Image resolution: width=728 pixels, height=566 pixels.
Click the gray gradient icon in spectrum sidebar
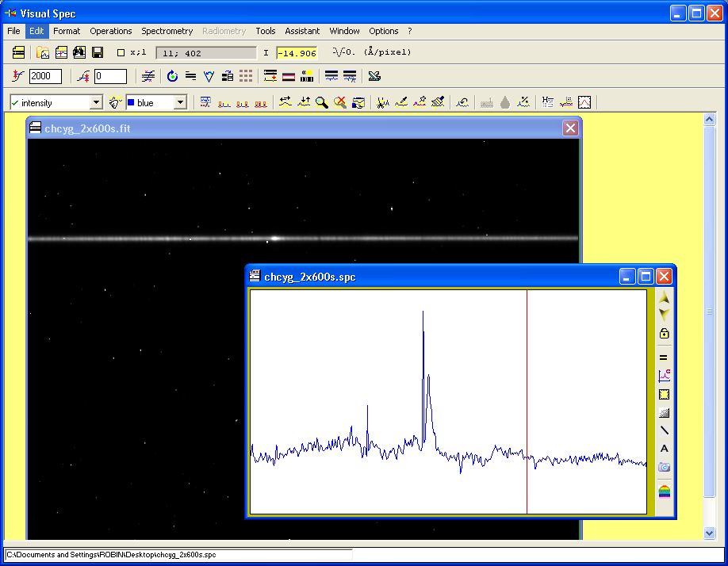(664, 412)
